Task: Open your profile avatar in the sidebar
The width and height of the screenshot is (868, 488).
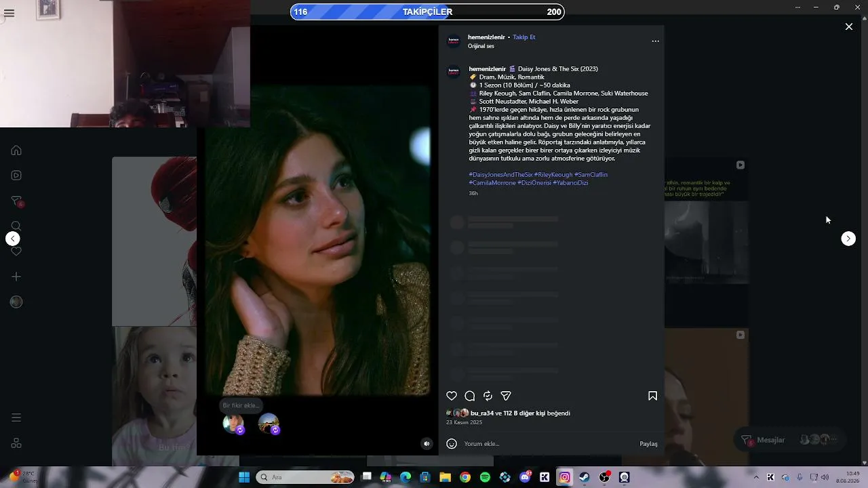Action: point(16,302)
